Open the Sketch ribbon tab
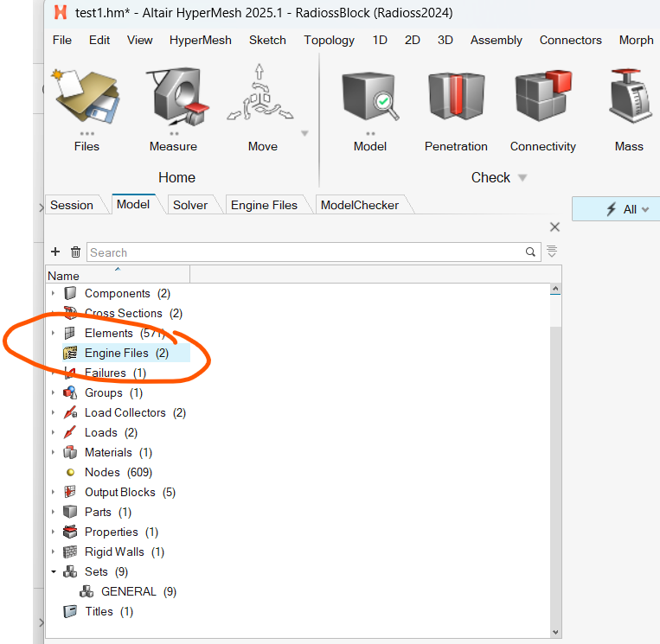 click(267, 40)
